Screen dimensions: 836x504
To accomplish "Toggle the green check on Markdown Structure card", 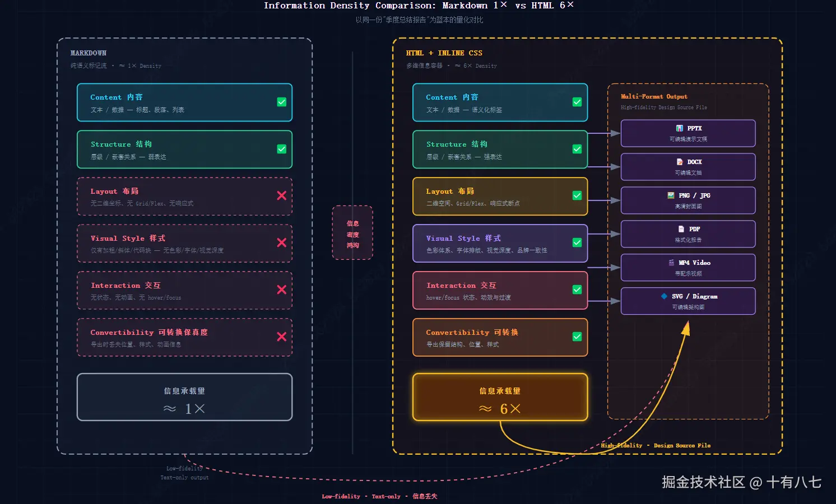I will pyautogui.click(x=282, y=149).
